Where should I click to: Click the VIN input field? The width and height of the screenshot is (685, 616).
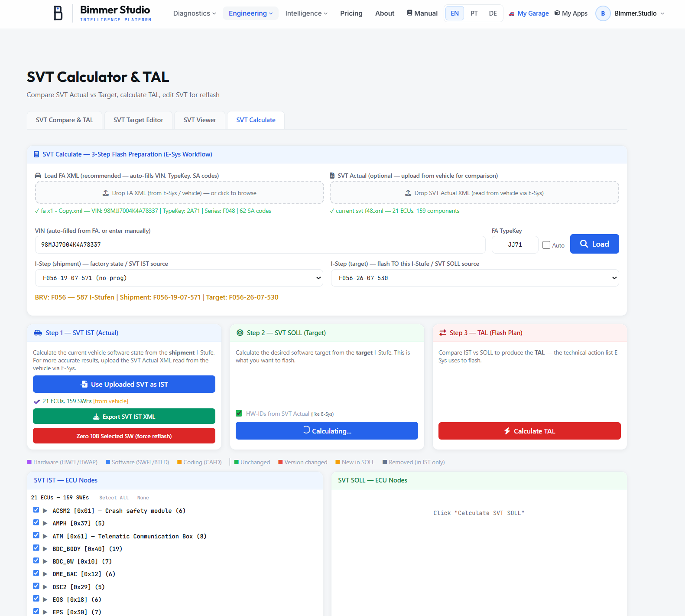tap(260, 245)
